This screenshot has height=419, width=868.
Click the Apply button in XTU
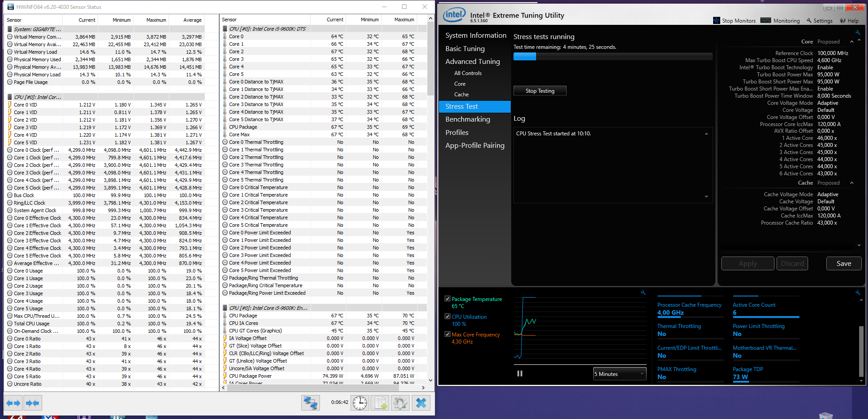748,263
